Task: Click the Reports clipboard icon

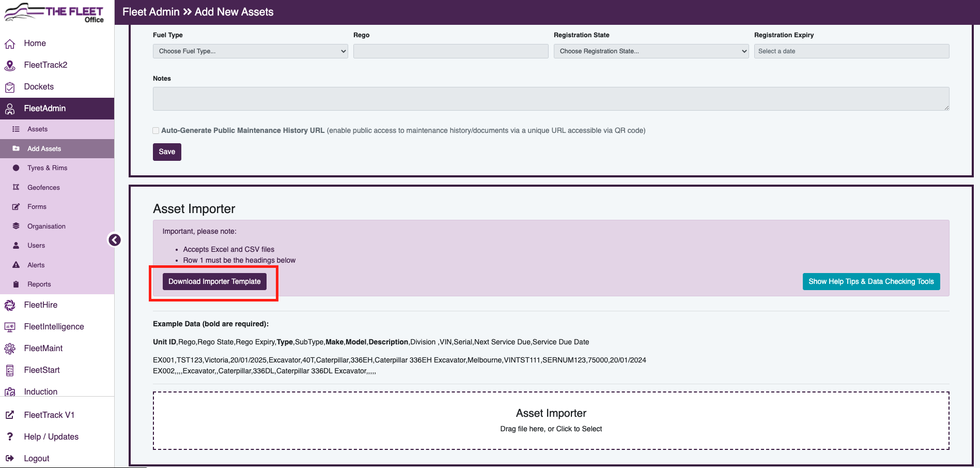Action: coord(16,284)
